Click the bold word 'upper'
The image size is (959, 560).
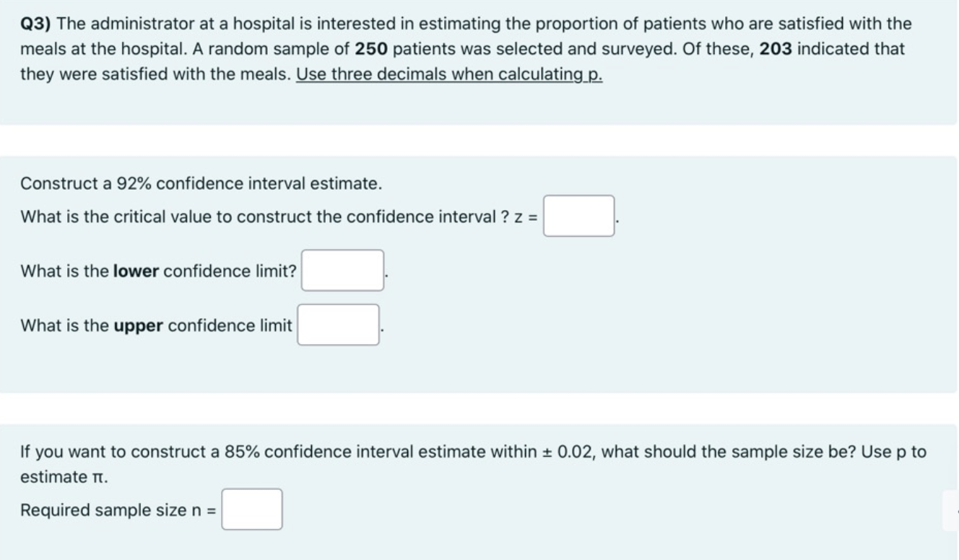(x=139, y=326)
